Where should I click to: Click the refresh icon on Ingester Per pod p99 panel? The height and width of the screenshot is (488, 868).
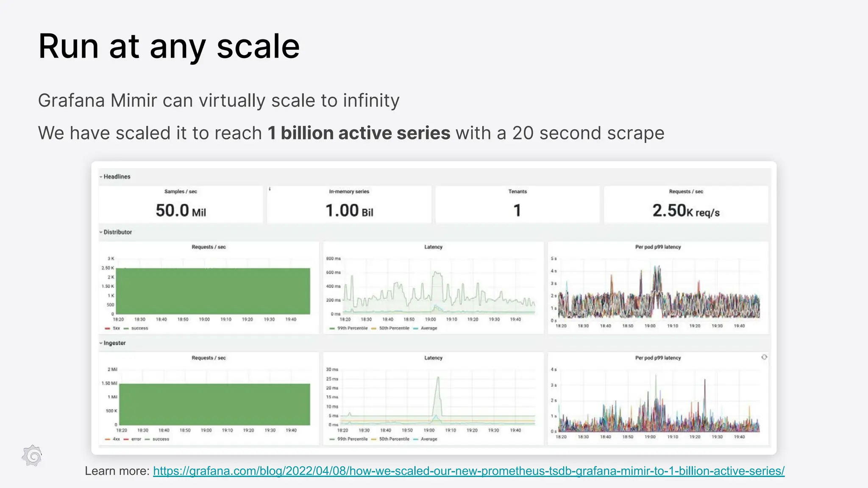[x=764, y=357]
